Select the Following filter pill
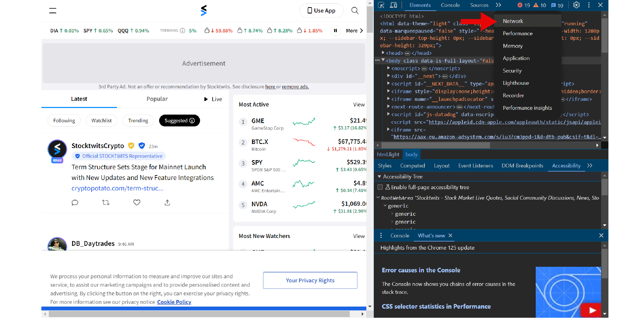This screenshot has width=644, height=327. [x=64, y=120]
